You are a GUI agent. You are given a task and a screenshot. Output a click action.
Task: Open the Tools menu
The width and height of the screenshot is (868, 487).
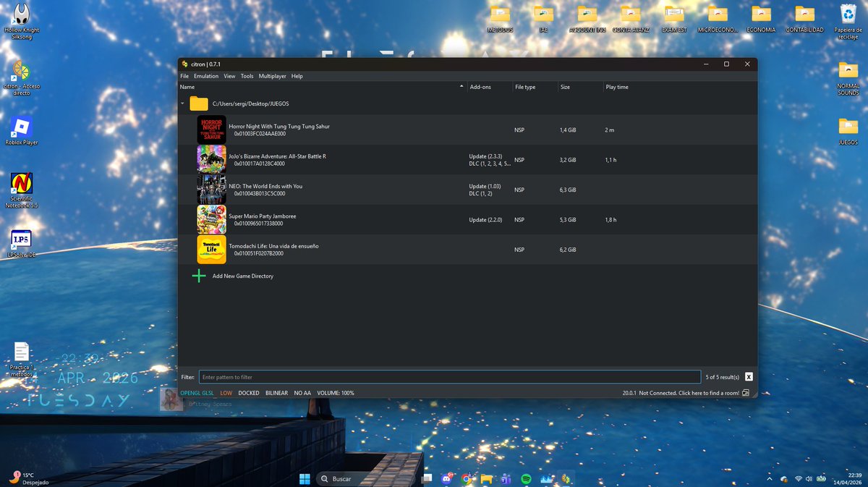click(247, 76)
